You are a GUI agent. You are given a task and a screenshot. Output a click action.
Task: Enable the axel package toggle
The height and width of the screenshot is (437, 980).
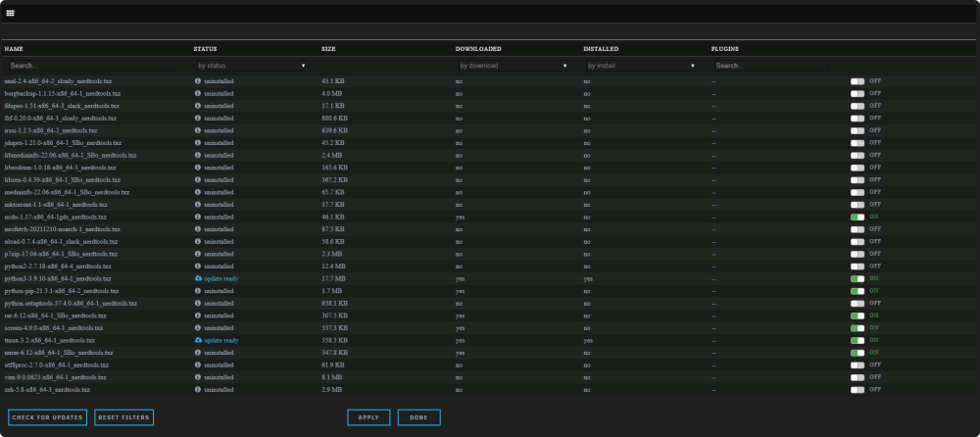tap(857, 81)
